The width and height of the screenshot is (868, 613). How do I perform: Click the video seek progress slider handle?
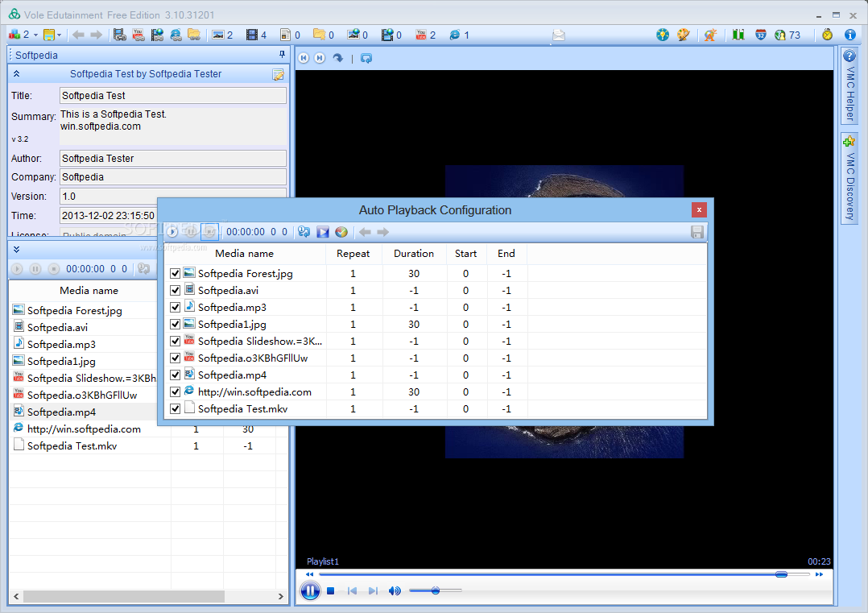tap(781, 574)
